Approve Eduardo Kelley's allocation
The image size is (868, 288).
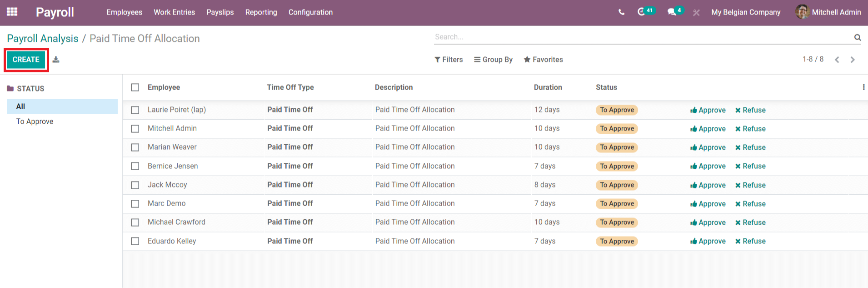708,241
